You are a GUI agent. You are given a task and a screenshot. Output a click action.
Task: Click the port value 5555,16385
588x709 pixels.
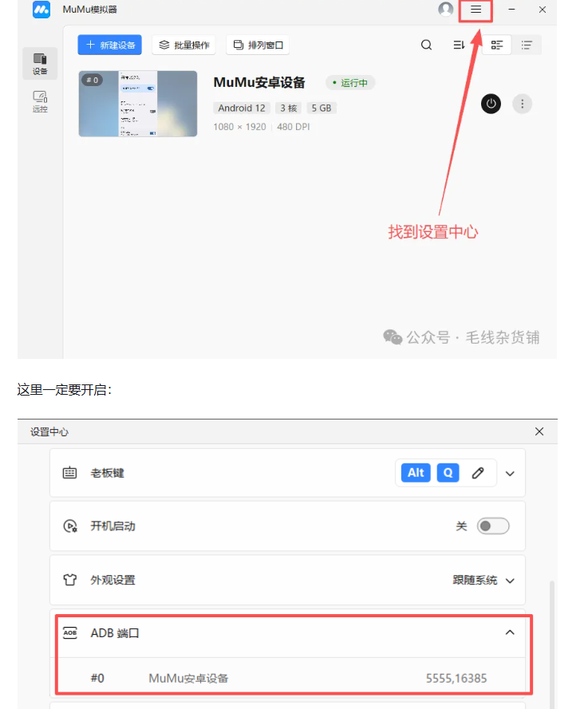point(456,678)
